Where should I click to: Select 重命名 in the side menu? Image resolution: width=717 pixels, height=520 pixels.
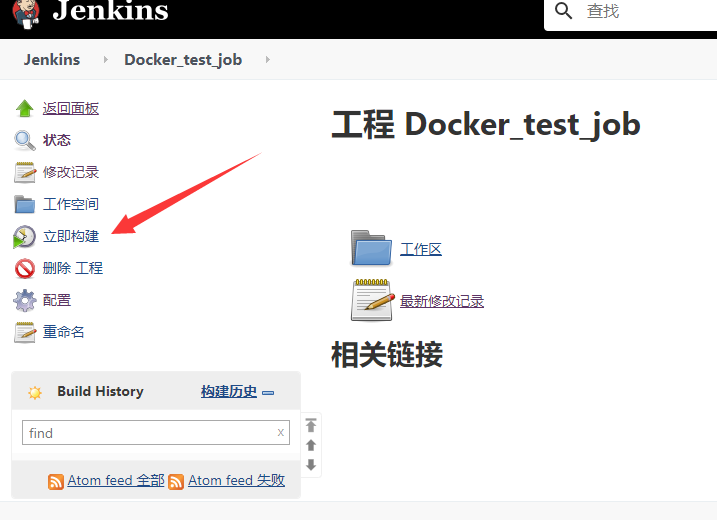pos(64,332)
